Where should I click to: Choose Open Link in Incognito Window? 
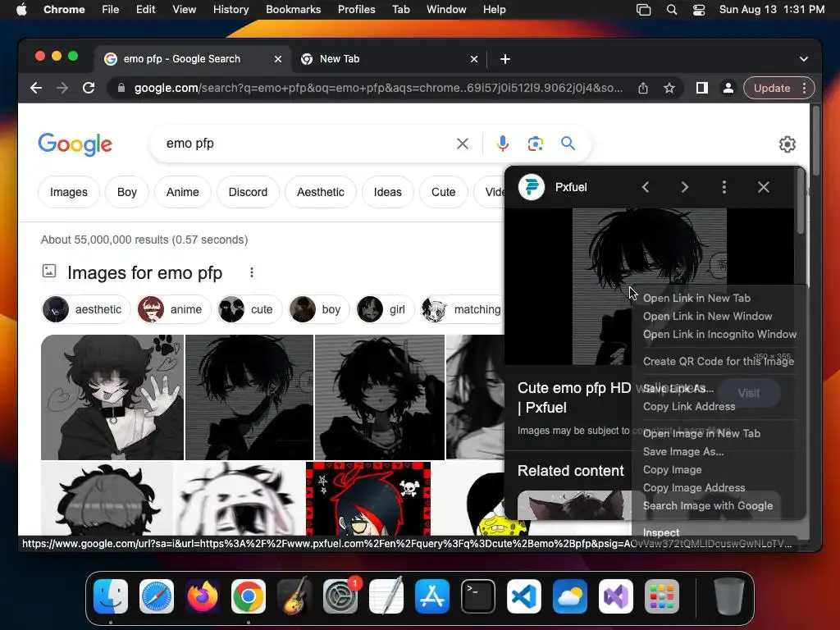click(x=719, y=335)
